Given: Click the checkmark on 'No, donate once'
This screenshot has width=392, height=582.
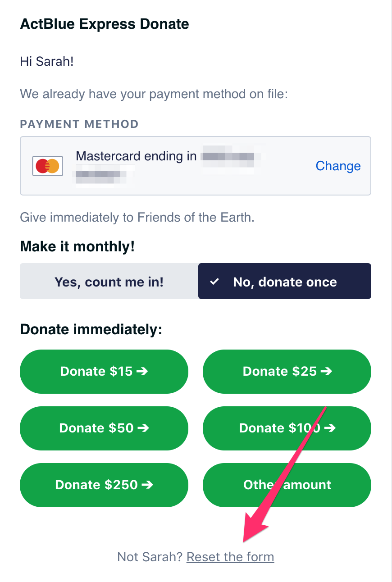Looking at the screenshot, I should (215, 282).
